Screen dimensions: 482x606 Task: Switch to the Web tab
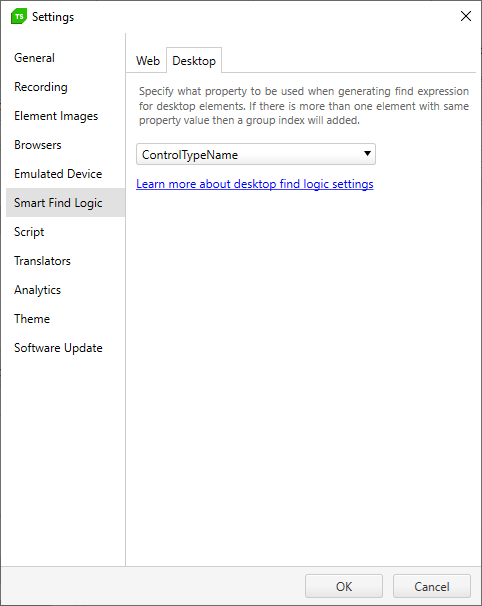pos(148,61)
